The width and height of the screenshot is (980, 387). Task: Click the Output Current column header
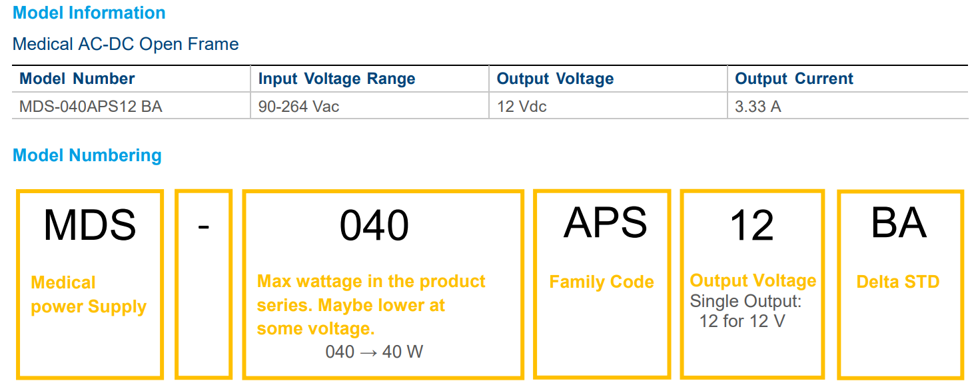793,79
